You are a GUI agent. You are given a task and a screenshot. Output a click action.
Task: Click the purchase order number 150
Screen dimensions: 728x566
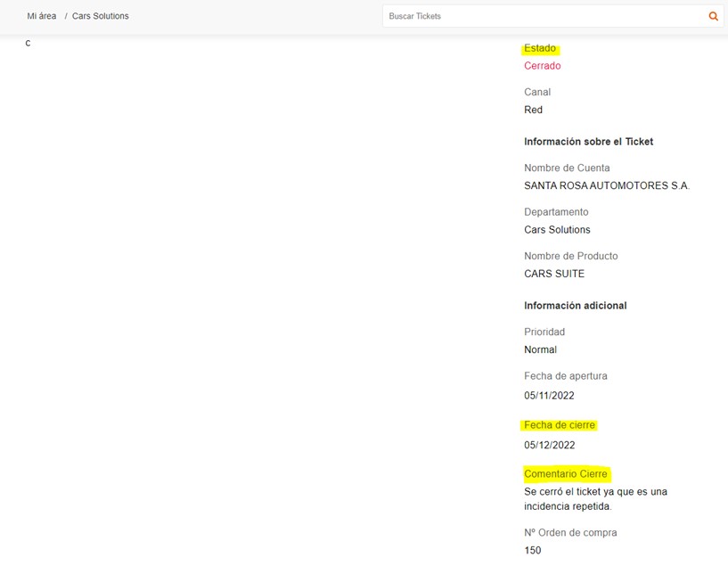point(533,551)
